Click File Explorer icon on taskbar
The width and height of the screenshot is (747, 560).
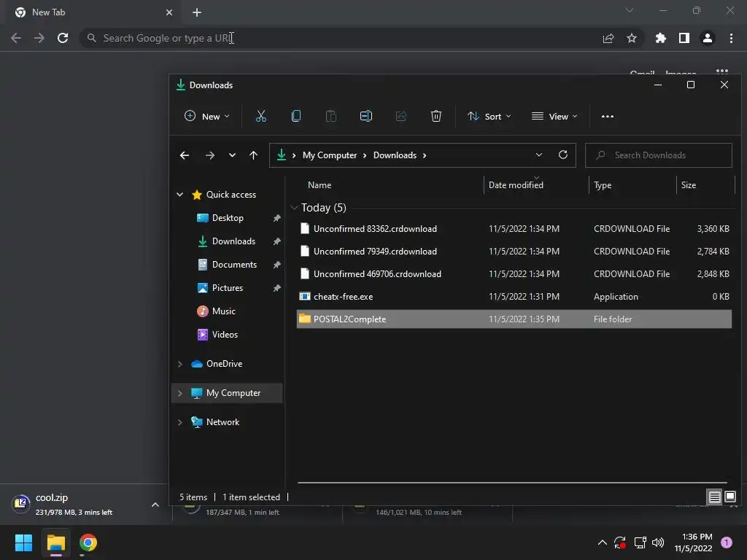pyautogui.click(x=55, y=542)
